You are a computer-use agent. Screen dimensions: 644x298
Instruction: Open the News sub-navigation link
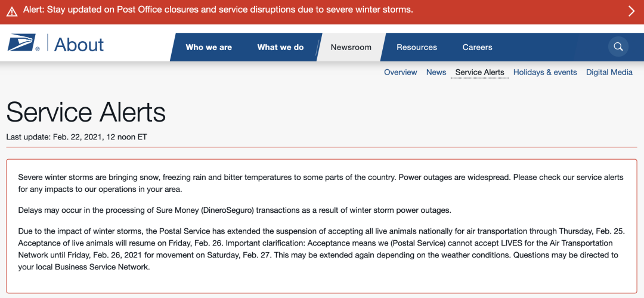point(436,72)
